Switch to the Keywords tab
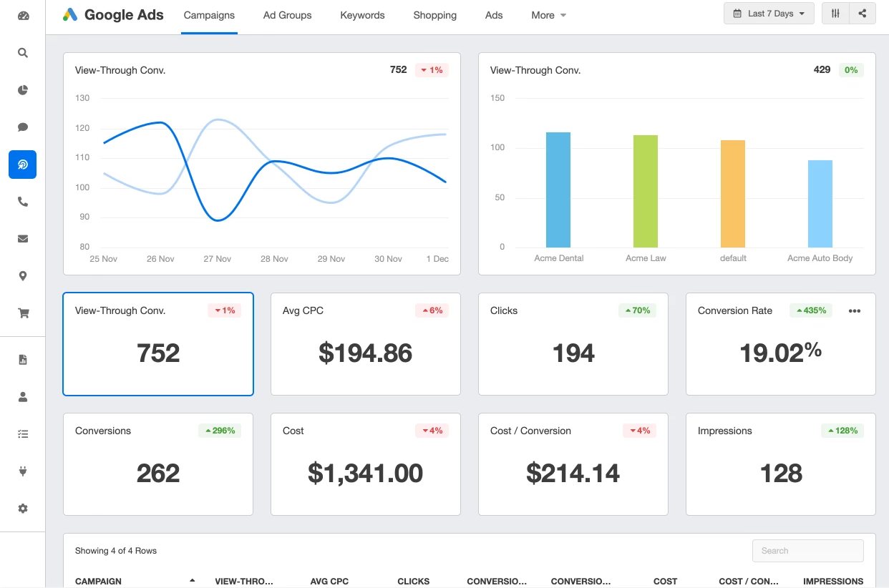The width and height of the screenshot is (889, 588). (x=362, y=15)
